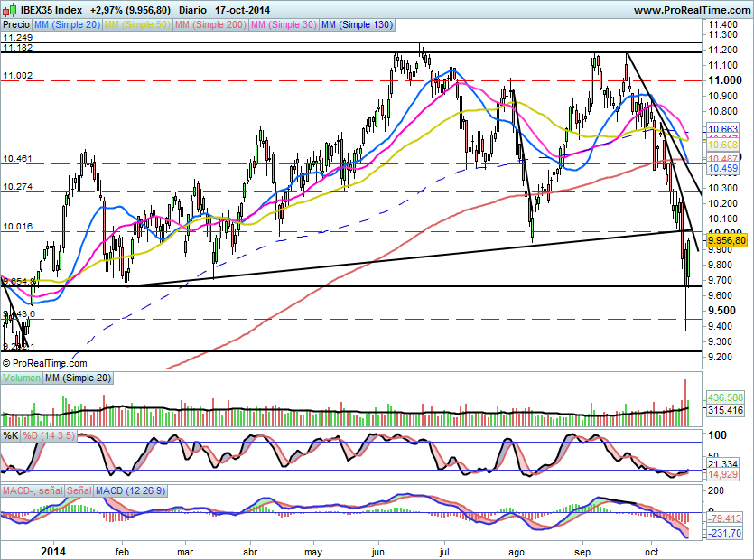The image size is (754, 560).
Task: Open the MM (Simple 30) indicator label
Action: click(x=284, y=24)
